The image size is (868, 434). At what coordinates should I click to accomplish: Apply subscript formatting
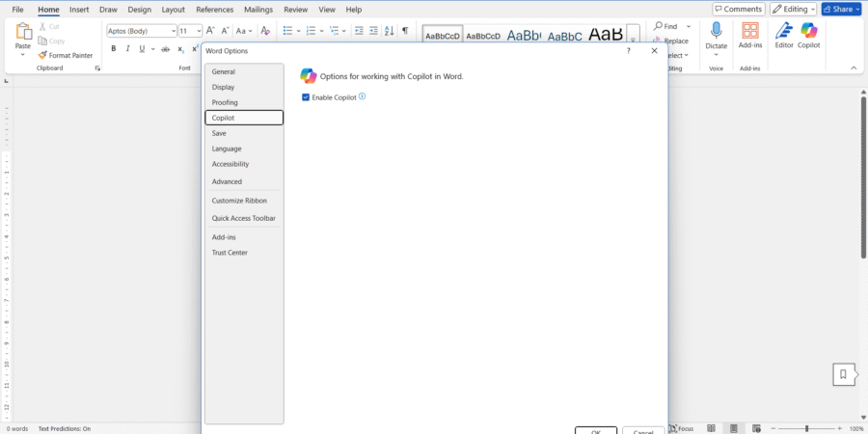(x=180, y=49)
